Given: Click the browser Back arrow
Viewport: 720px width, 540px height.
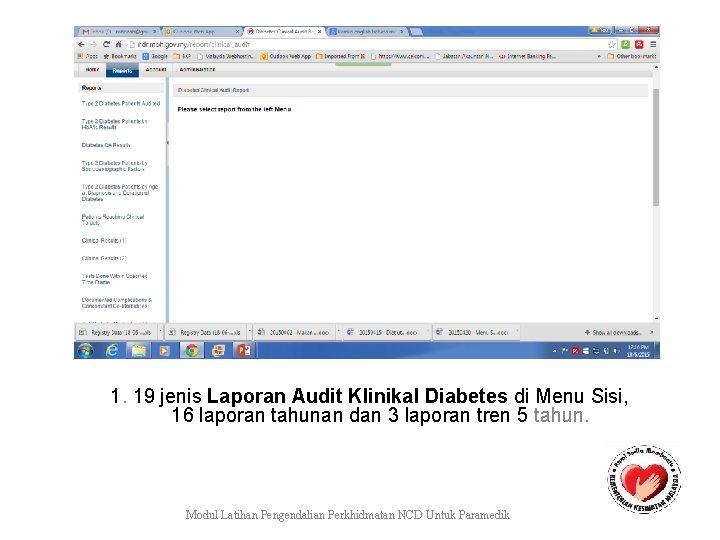Looking at the screenshot, I should 81,45.
